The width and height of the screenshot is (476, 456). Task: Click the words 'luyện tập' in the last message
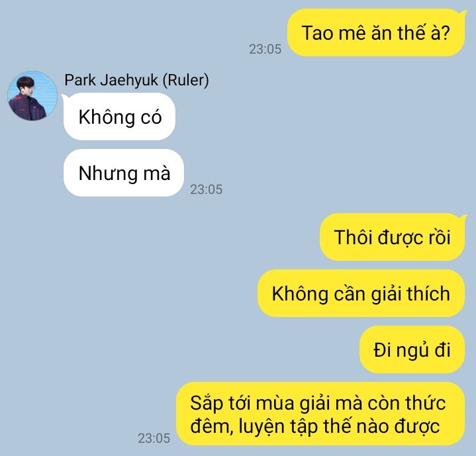point(277,426)
